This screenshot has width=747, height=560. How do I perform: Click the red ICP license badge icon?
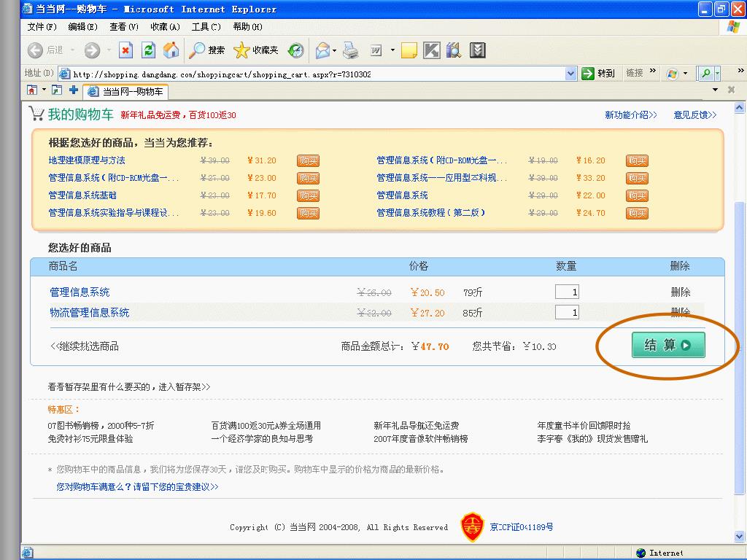point(472,526)
